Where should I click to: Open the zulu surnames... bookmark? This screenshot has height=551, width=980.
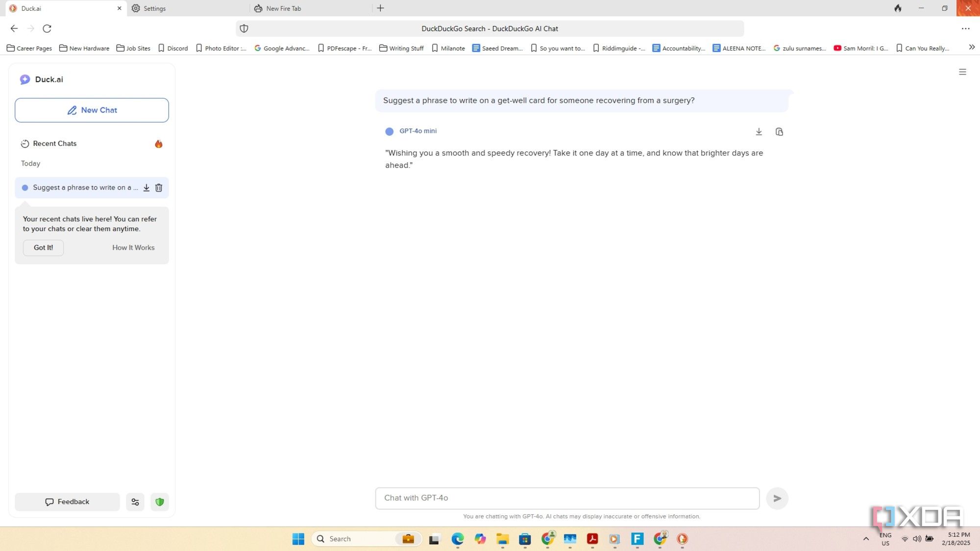[x=800, y=48]
